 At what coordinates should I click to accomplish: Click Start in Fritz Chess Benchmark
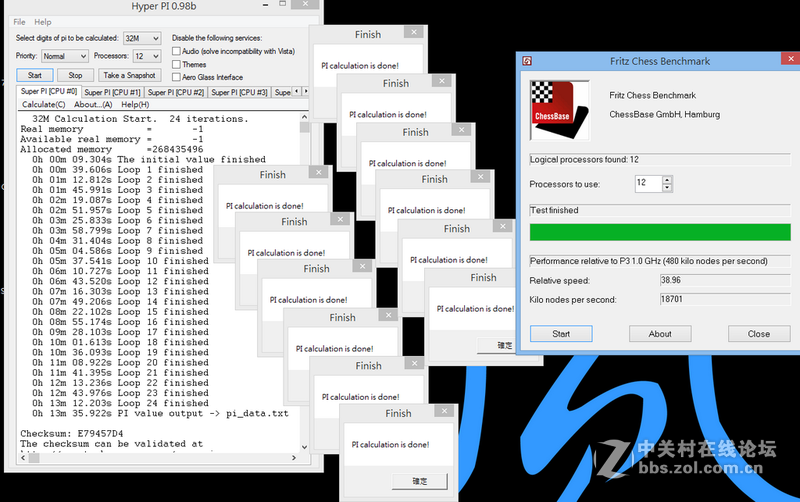click(x=561, y=334)
